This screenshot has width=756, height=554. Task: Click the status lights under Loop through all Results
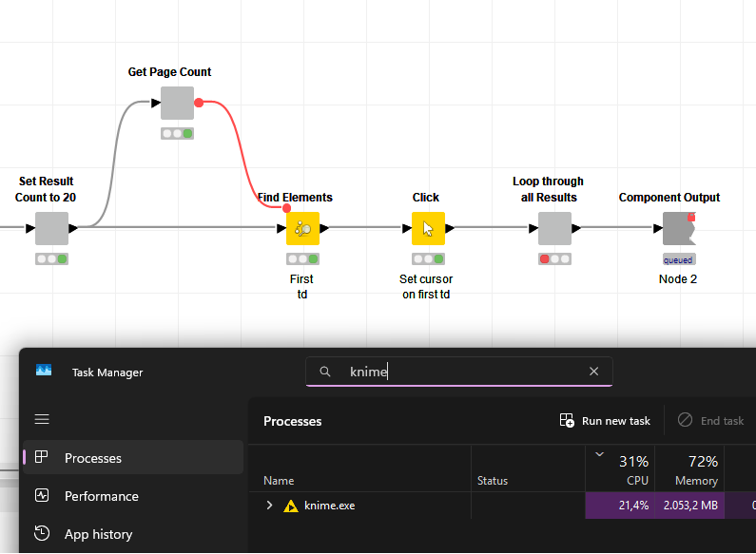click(x=554, y=259)
